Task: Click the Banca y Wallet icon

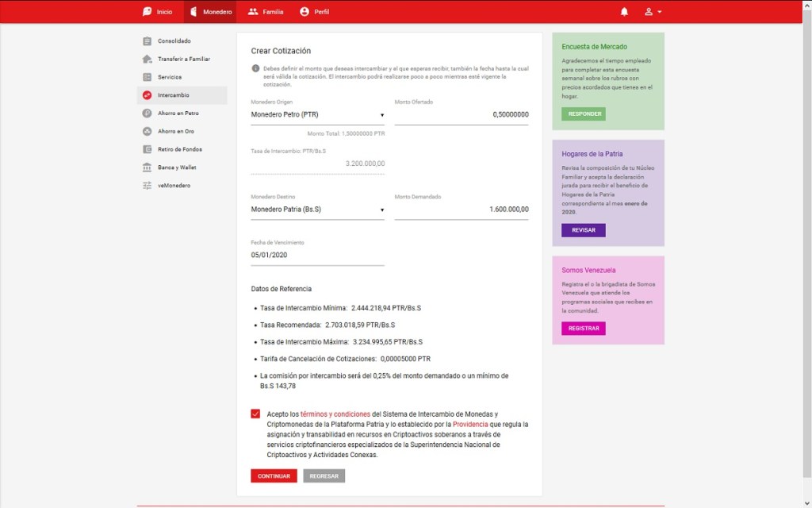Action: (147, 167)
